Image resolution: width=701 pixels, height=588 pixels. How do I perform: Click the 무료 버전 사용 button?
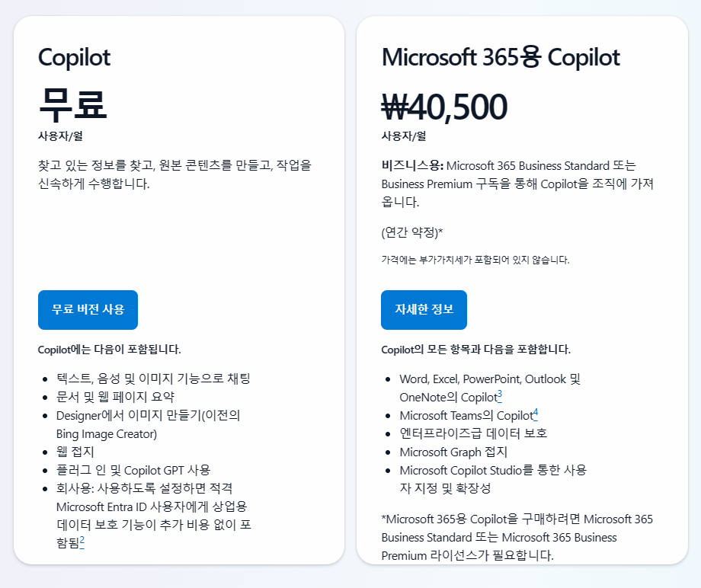tap(88, 309)
